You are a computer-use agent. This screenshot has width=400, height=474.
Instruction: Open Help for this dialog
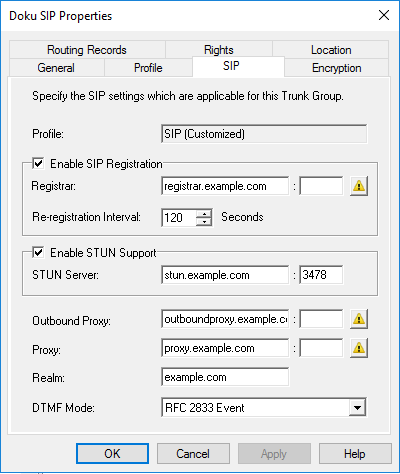point(355,453)
